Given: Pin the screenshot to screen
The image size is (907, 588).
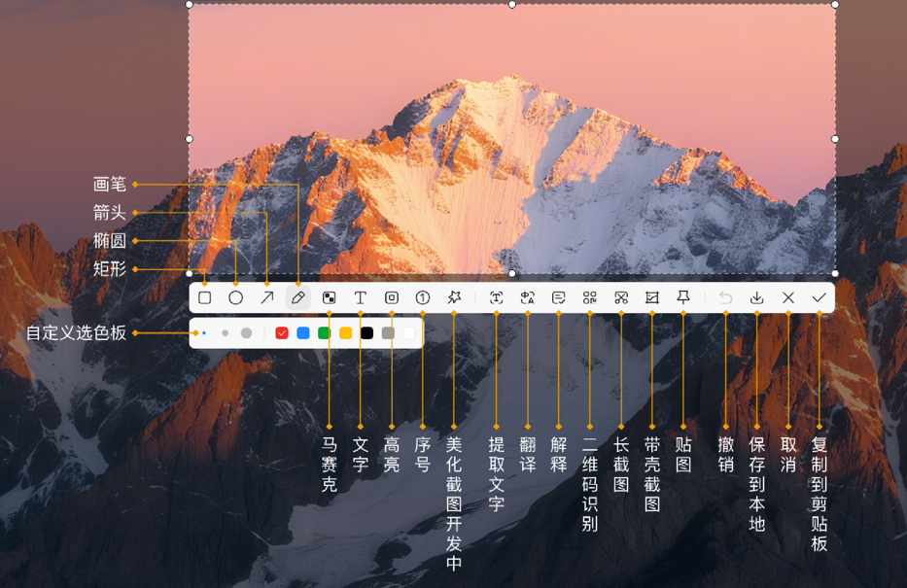Looking at the screenshot, I should coord(683,297).
